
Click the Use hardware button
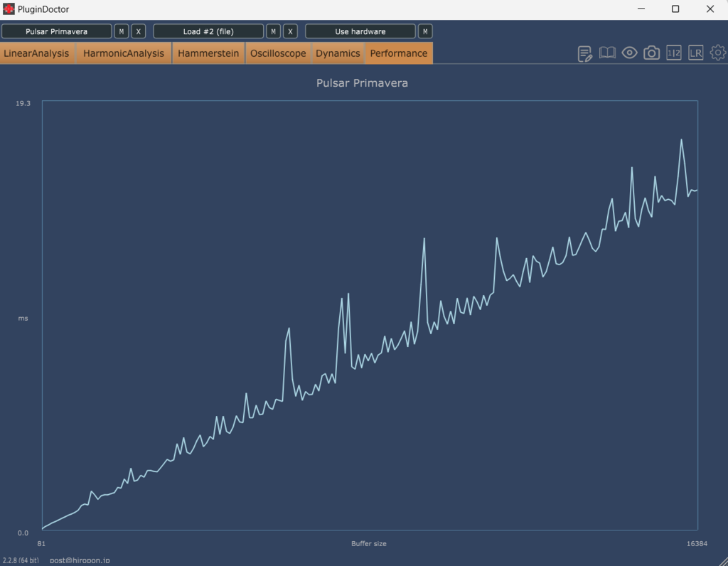point(360,31)
